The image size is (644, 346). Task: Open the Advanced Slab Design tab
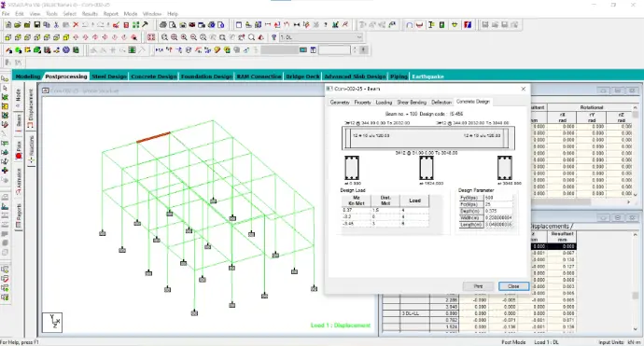click(355, 76)
